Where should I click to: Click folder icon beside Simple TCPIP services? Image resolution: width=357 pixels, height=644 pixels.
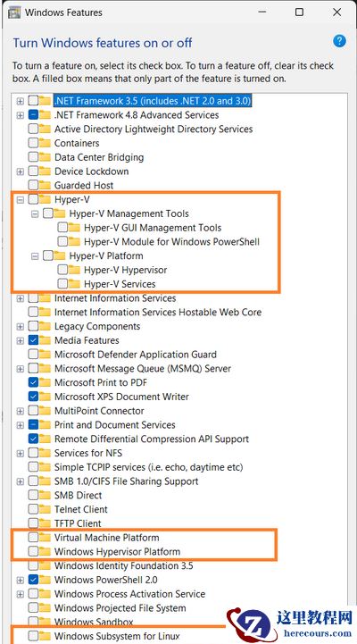(45, 466)
